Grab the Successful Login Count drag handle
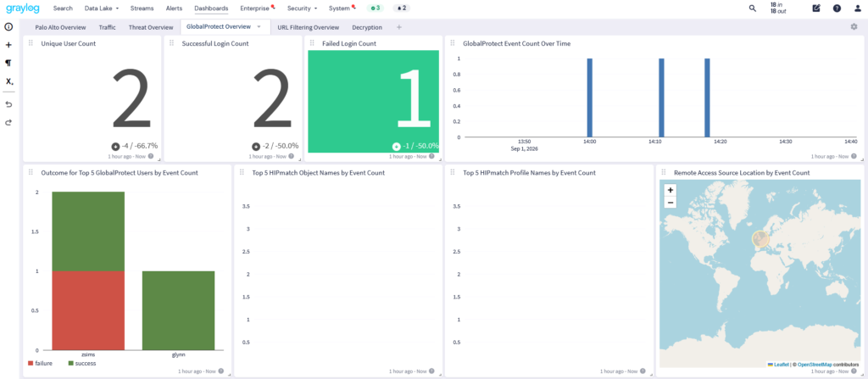Viewport: 868px width, 379px height. (171, 43)
